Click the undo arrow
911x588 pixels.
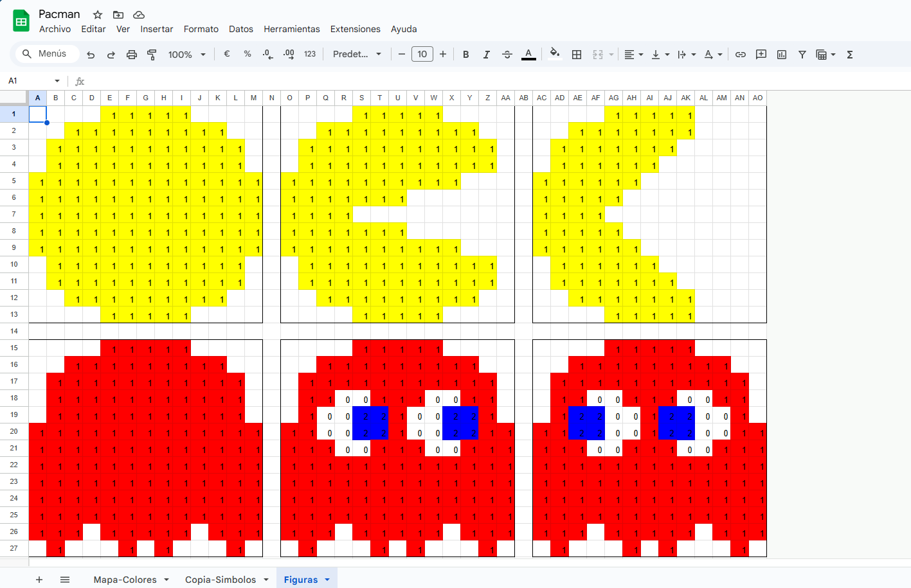(91, 55)
